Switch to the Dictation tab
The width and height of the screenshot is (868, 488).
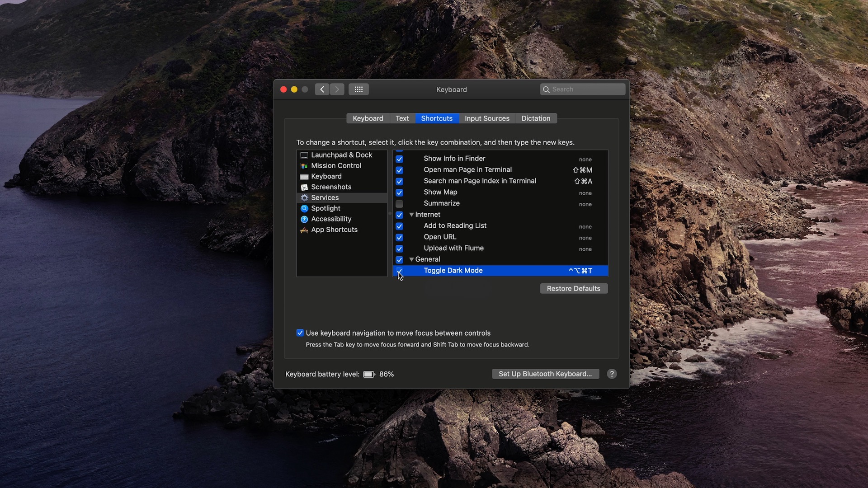(x=536, y=118)
